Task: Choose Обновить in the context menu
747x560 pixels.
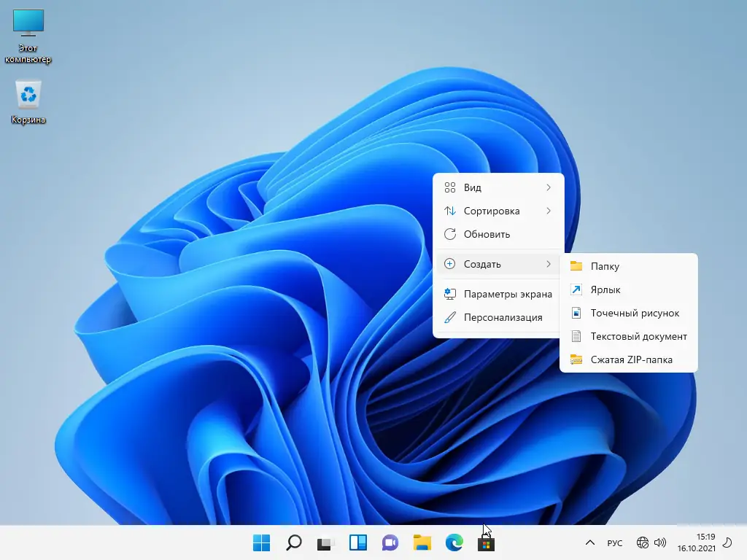Action: point(487,234)
